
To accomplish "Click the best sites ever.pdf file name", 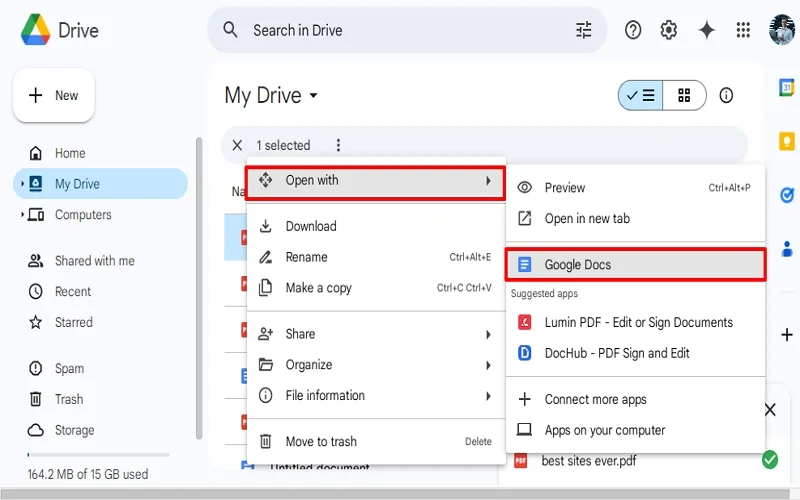I will [x=589, y=461].
